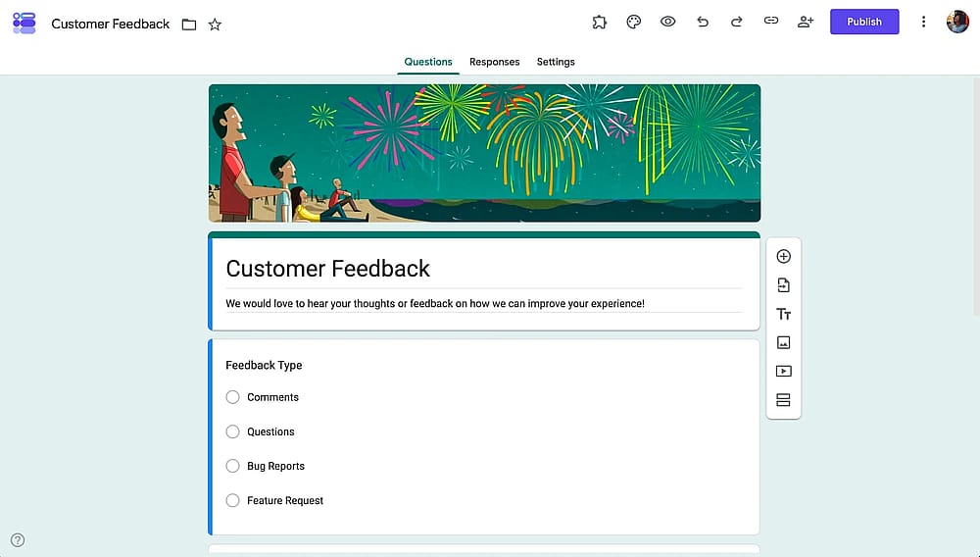Select the Bug Reports radio option
This screenshot has width=980, height=557.
tap(232, 466)
